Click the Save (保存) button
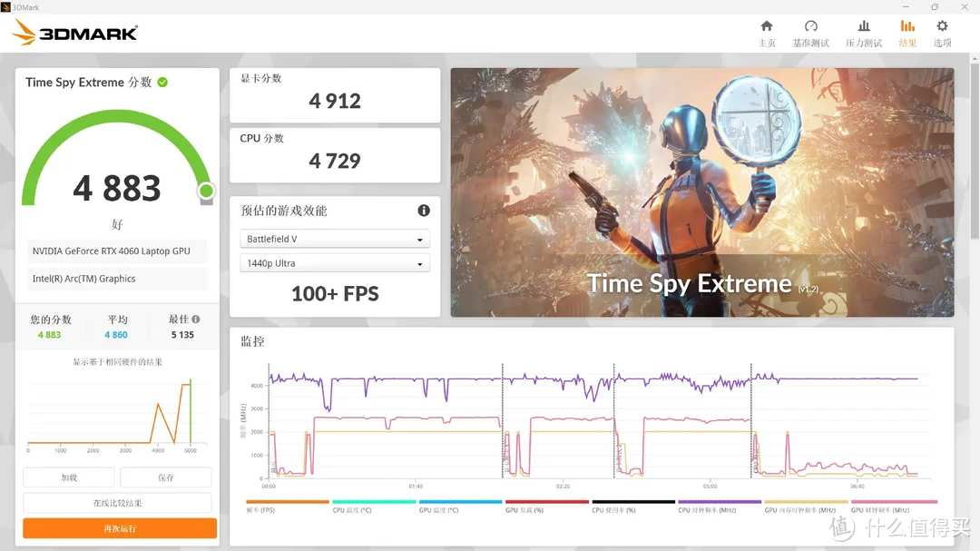This screenshot has width=980, height=551. 166,477
